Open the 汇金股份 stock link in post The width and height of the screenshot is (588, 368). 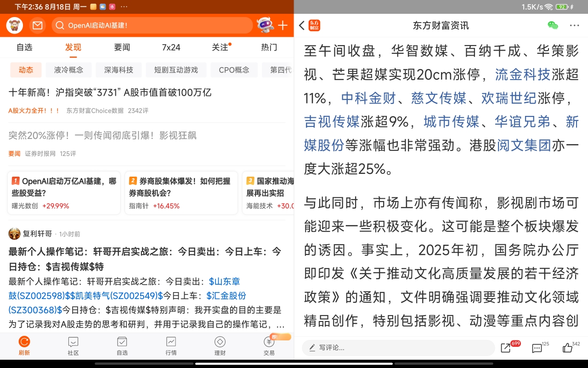[226, 295]
